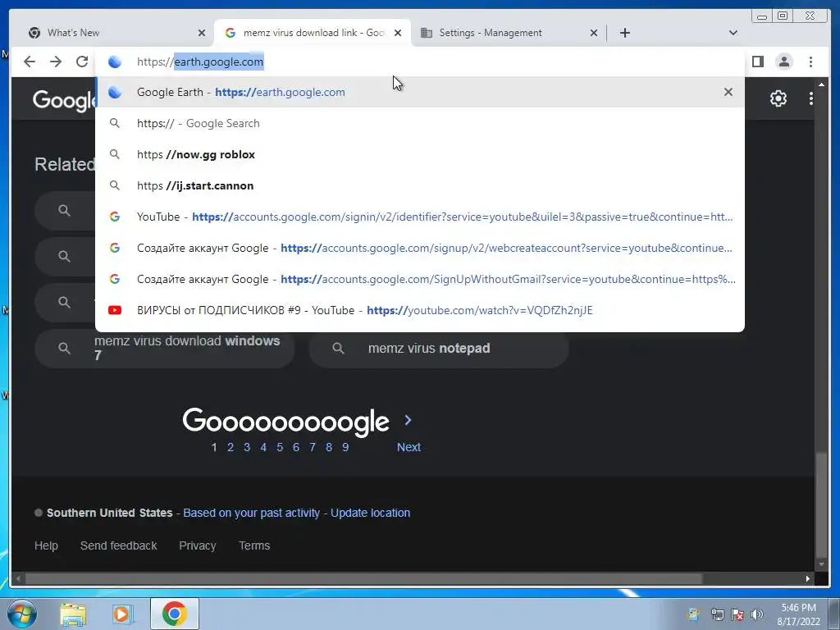
Task: Open the Windows Start menu orb
Action: (21, 614)
